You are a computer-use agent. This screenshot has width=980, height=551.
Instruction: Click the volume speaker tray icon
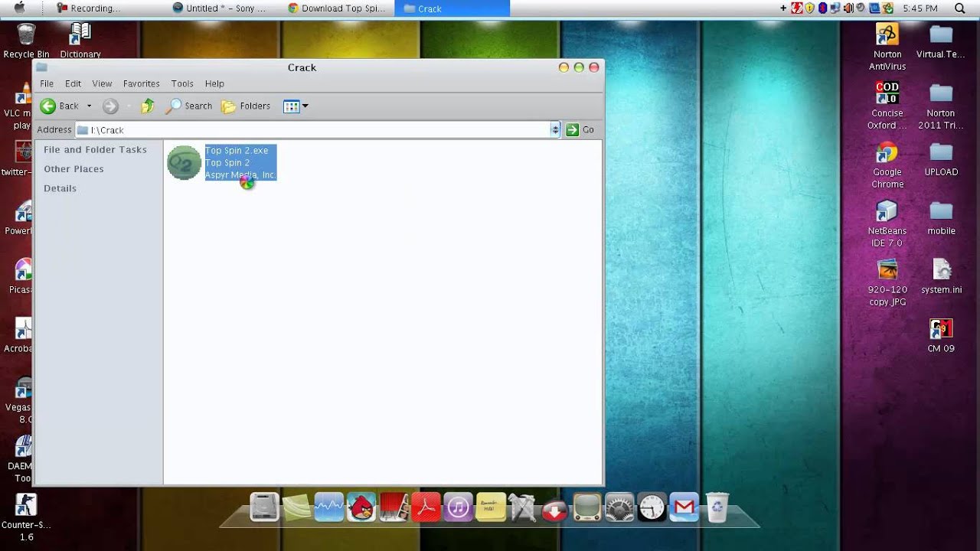click(848, 8)
